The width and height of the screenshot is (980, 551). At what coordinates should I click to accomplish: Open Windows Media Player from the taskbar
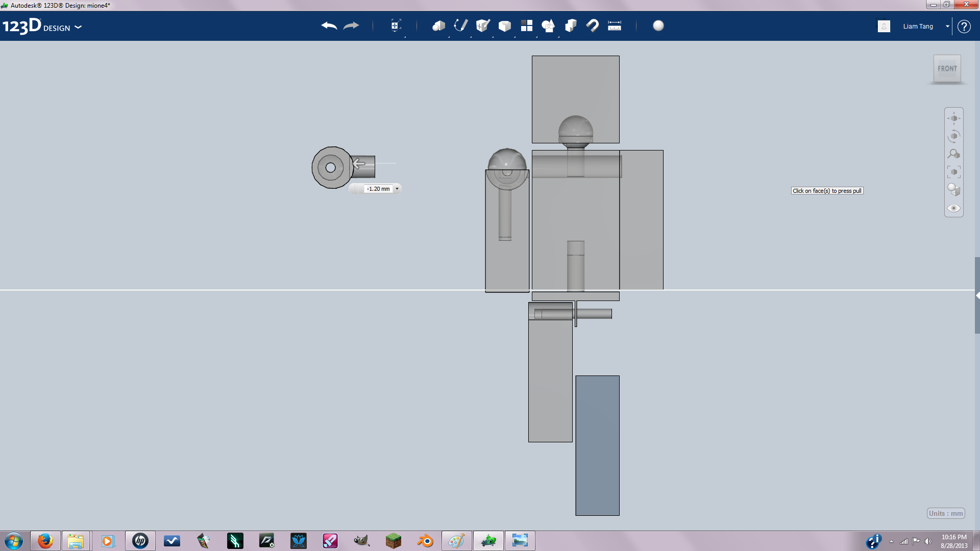click(x=107, y=541)
